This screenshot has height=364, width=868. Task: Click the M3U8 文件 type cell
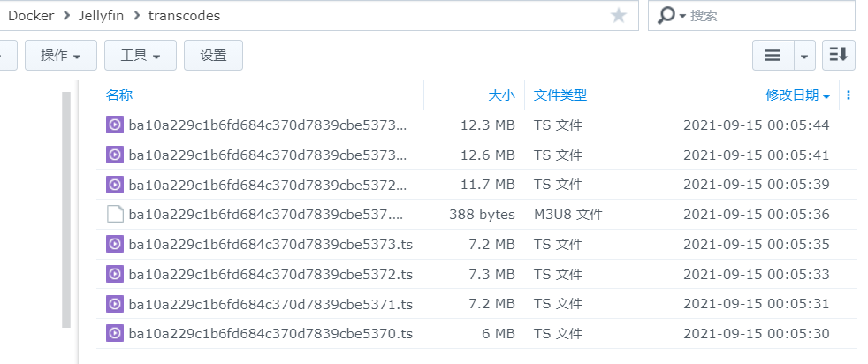click(568, 214)
